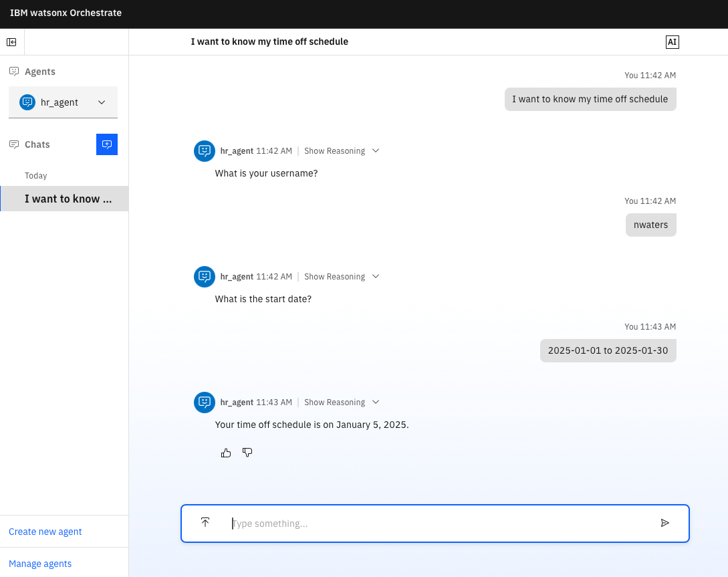Open Manage agents

pyautogui.click(x=40, y=564)
